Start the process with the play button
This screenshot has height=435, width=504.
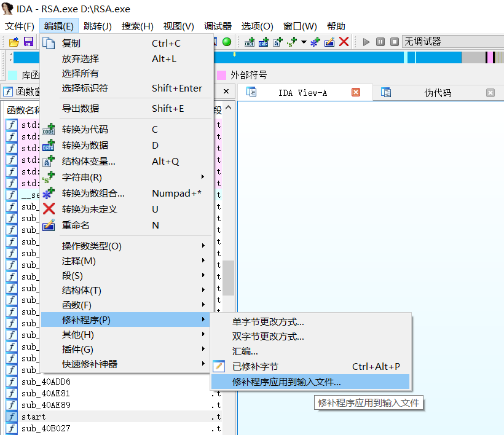366,42
